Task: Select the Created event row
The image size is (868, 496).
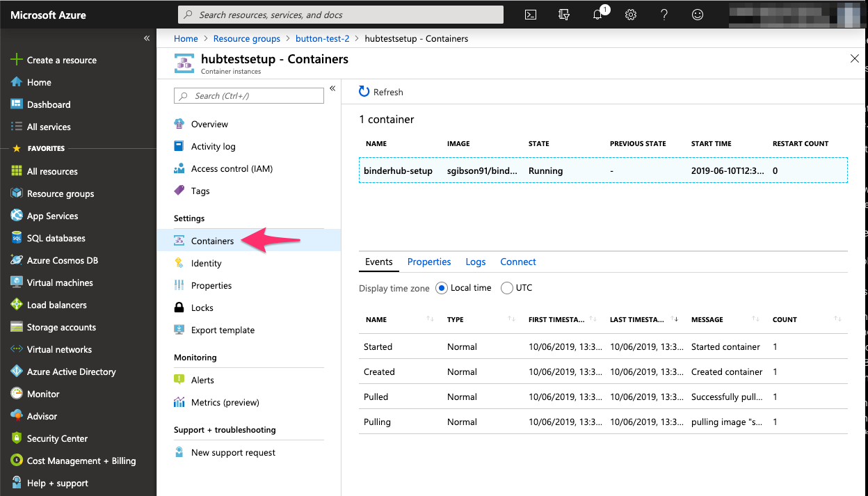Action: click(x=603, y=371)
